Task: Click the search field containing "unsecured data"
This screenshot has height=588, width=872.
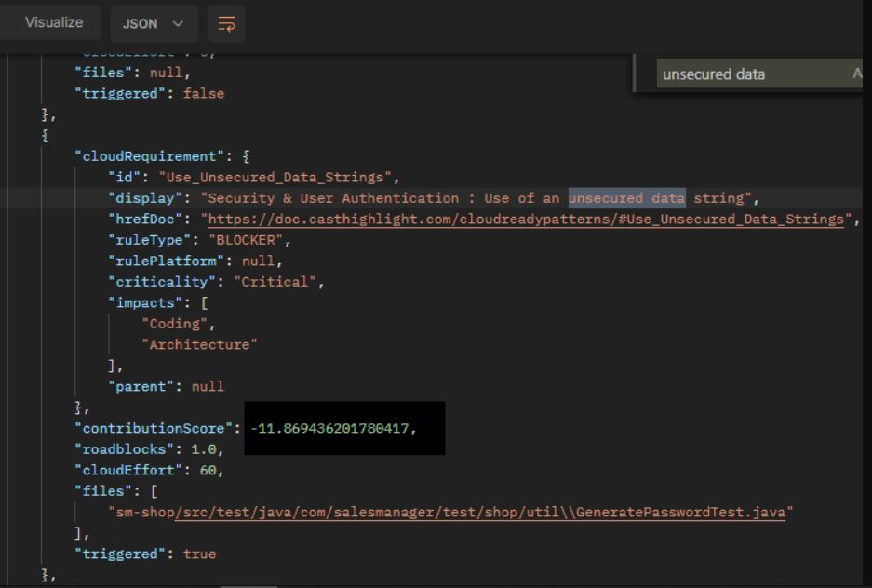Action: tap(758, 73)
